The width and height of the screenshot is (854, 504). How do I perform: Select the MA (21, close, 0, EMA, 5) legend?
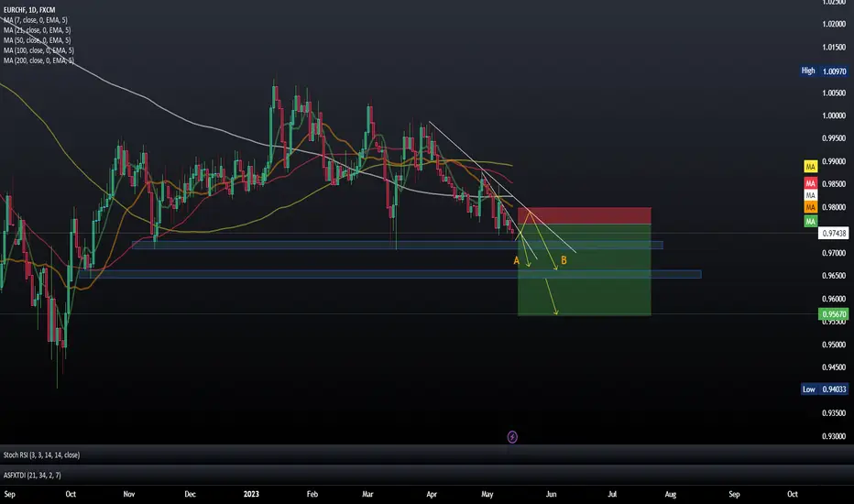37,30
